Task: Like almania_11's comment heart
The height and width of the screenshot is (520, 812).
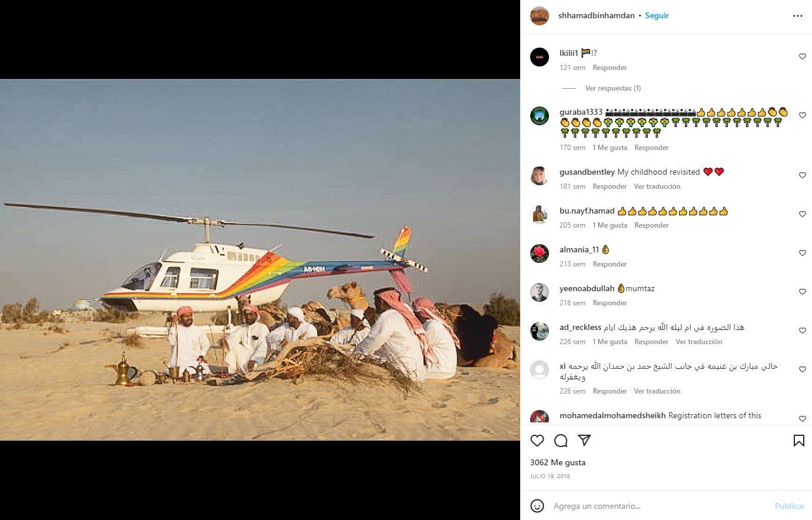Action: pos(803,253)
